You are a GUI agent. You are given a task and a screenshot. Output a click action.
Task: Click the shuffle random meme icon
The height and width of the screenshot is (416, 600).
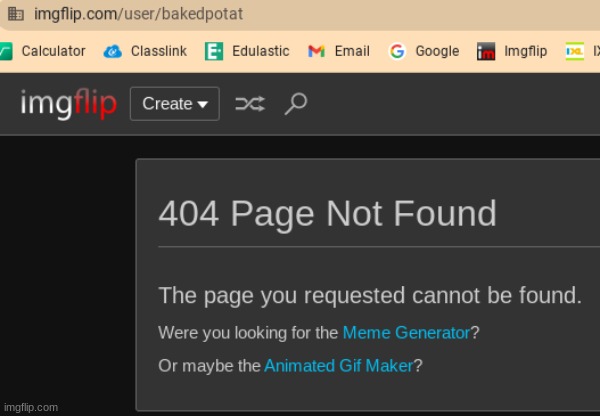[249, 103]
